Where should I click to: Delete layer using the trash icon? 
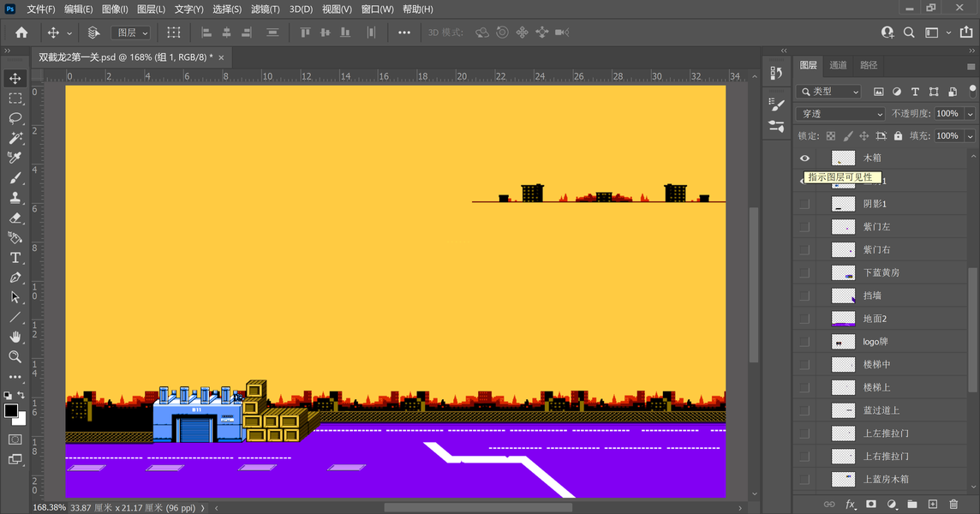click(953, 504)
